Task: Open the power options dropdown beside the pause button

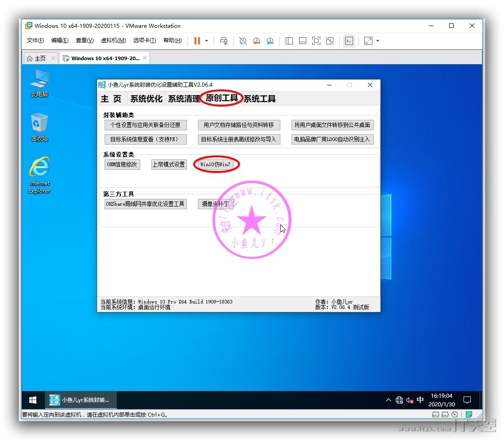Action: click(207, 41)
